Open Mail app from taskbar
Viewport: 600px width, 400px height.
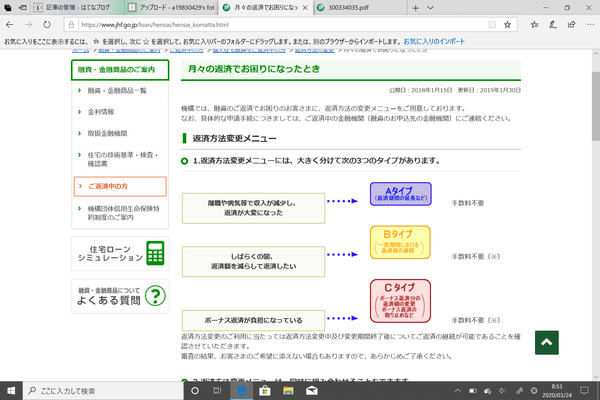(312, 391)
